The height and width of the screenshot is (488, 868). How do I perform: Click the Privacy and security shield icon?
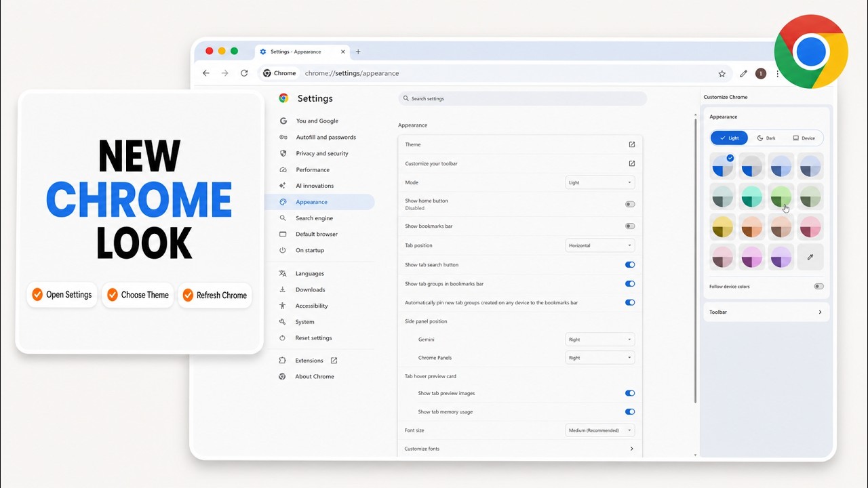pyautogui.click(x=283, y=153)
